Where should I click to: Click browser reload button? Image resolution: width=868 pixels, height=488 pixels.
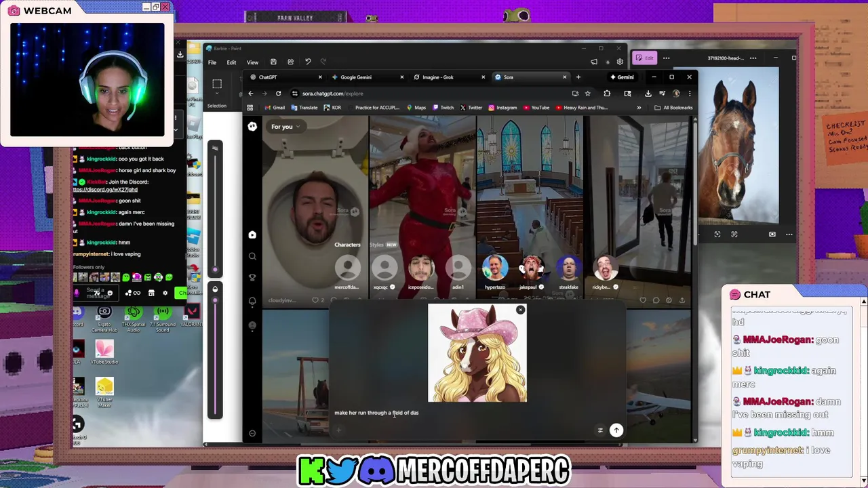(278, 94)
